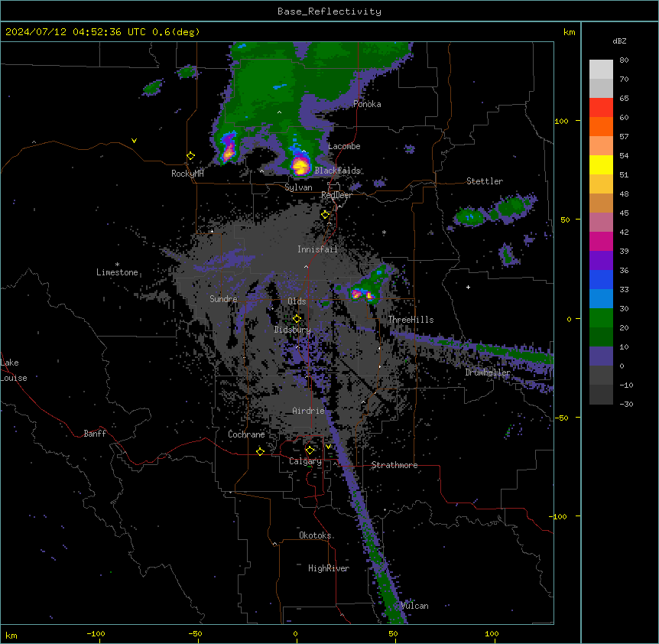Viewport: 659px width, 644px height.
Task: Click the -30 value on dBZ legend
Action: (626, 404)
